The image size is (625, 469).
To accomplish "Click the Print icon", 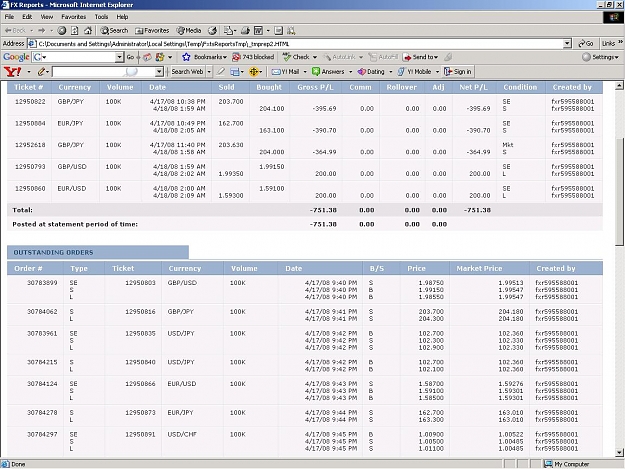I will [245, 30].
